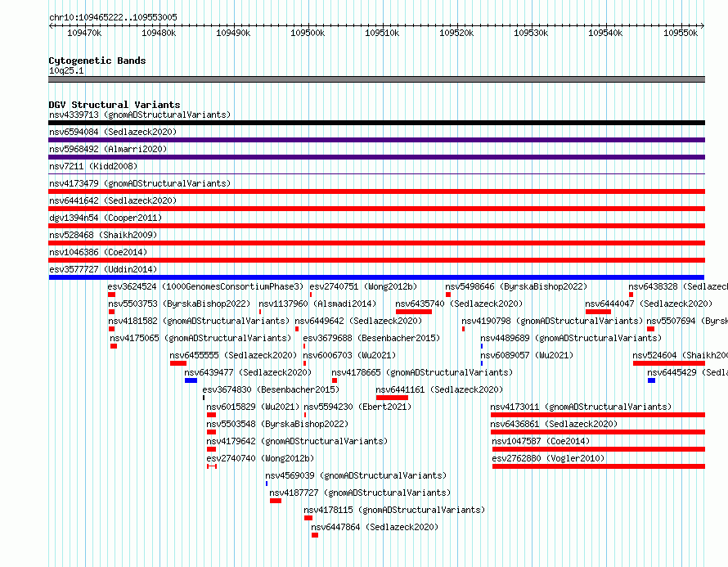Image resolution: width=728 pixels, height=567 pixels.
Task: Select nsv5503548 (ByrskaBishop2022) label
Action: click(x=277, y=424)
